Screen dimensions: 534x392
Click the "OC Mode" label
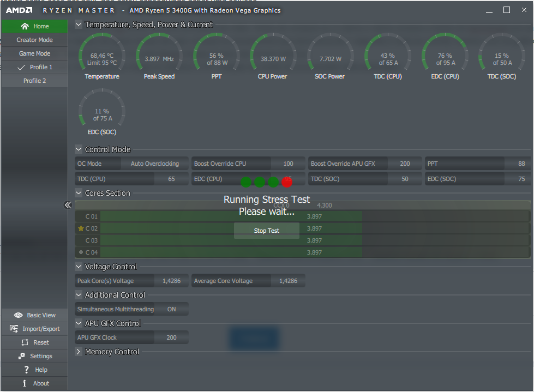coord(89,164)
